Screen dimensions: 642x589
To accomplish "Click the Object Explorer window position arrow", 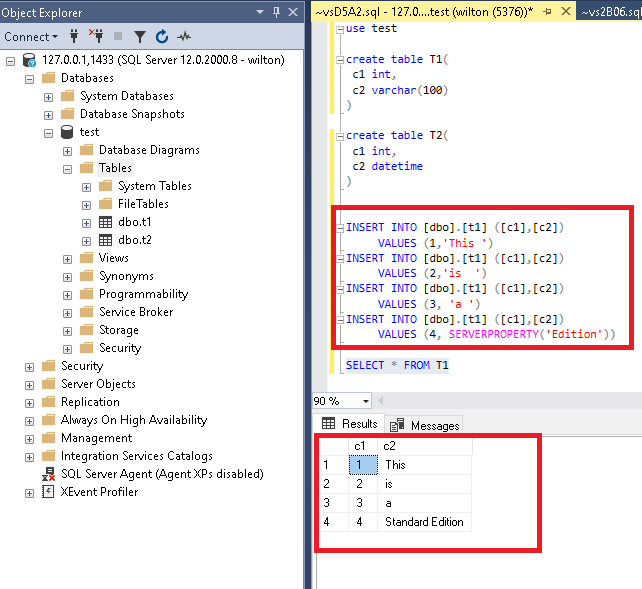I will click(x=260, y=12).
